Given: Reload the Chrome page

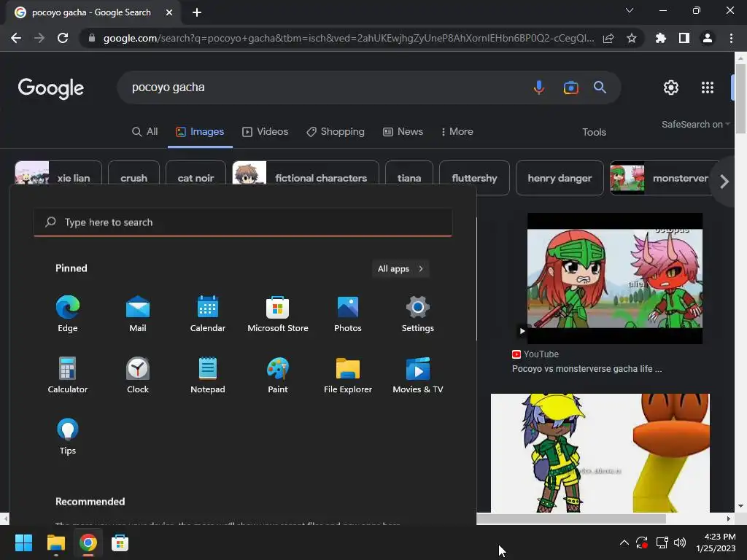Looking at the screenshot, I should [63, 38].
